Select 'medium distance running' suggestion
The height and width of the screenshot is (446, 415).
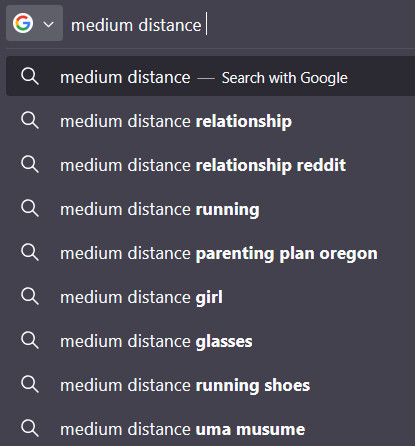pyautogui.click(x=210, y=209)
